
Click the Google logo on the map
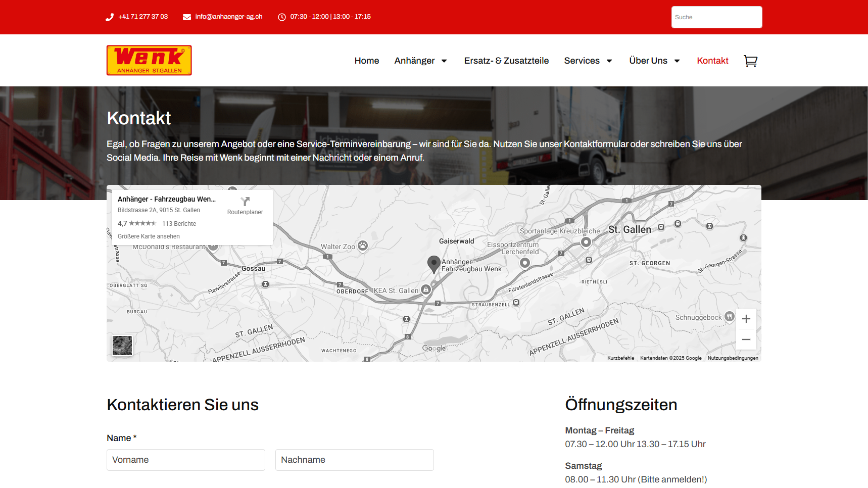[x=434, y=349]
